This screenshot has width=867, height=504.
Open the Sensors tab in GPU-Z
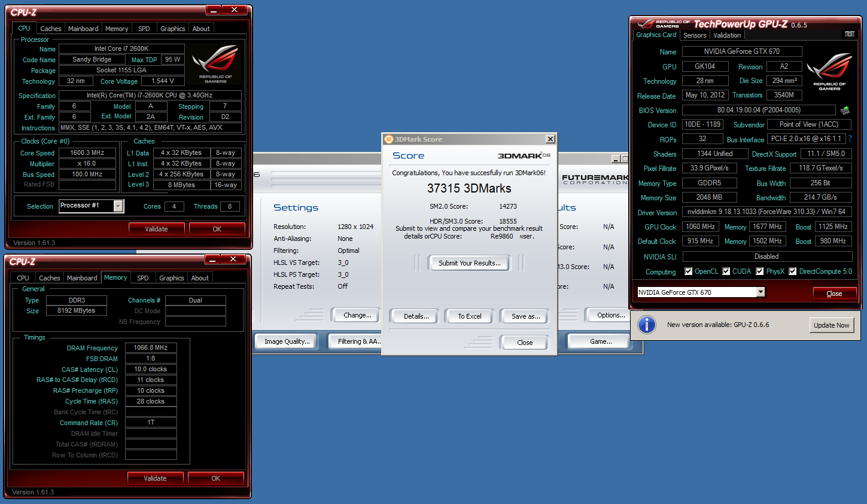click(695, 35)
